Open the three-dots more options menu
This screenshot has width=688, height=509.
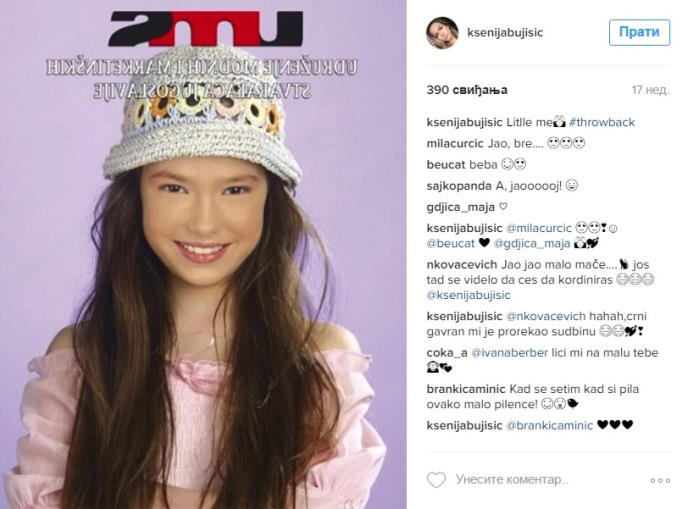point(660,480)
